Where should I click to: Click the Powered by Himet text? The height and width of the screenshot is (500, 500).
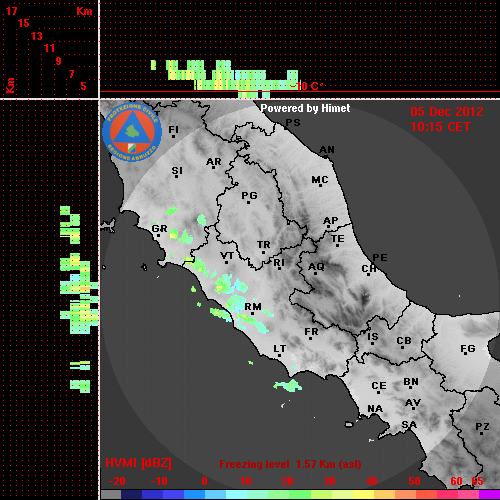[305, 108]
